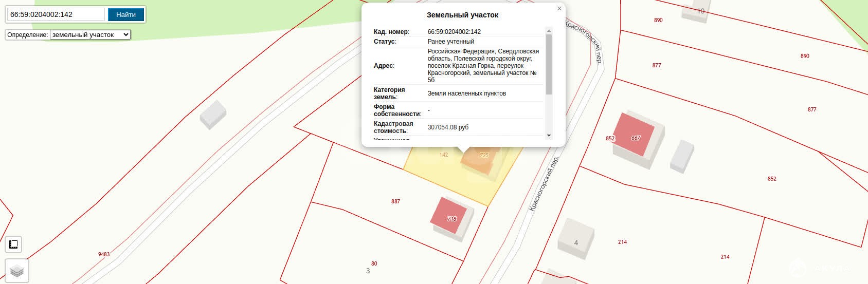Click the gray building numbered 4

click(x=576, y=238)
